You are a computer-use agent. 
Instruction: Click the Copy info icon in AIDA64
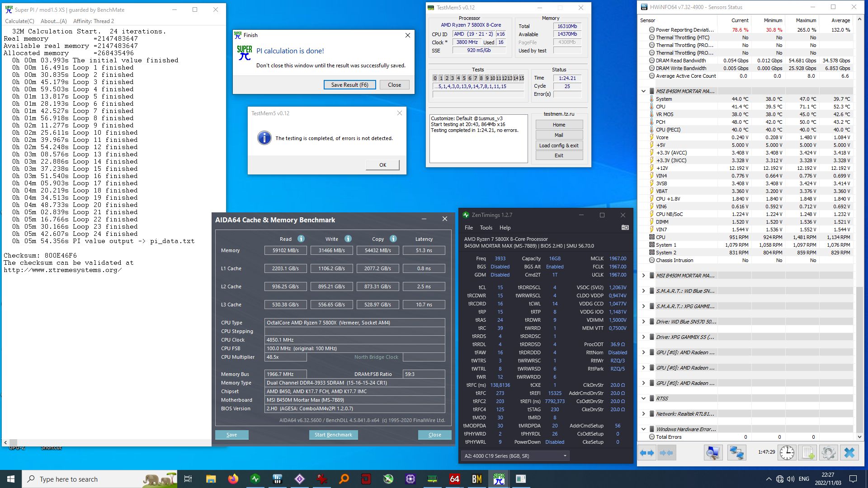point(393,239)
